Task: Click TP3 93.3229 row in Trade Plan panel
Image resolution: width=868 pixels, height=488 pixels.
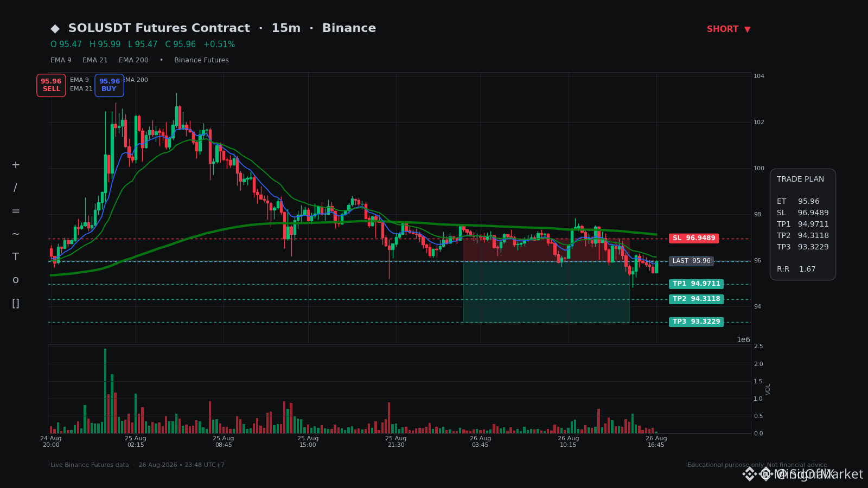Action: 803,247
